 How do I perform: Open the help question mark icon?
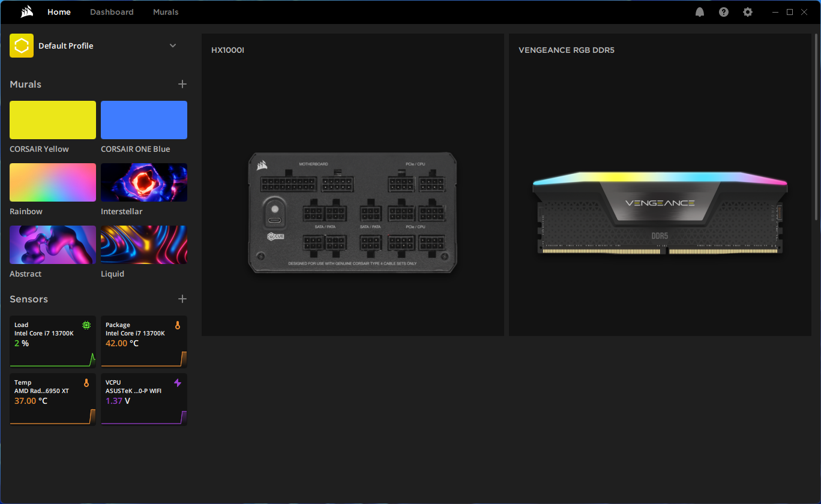[x=724, y=12]
